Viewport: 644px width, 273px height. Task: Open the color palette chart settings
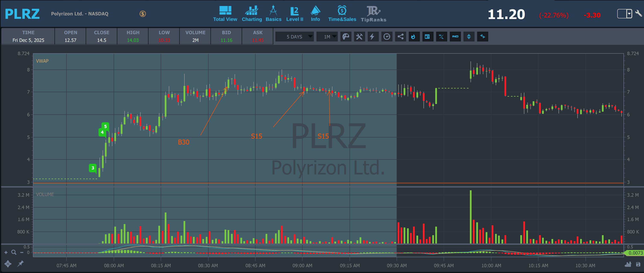346,37
